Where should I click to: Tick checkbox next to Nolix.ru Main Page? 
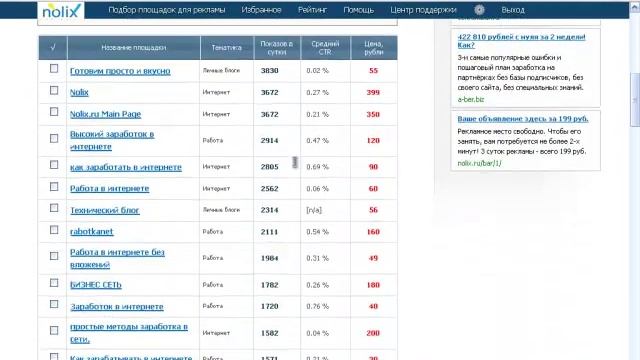[x=54, y=112]
